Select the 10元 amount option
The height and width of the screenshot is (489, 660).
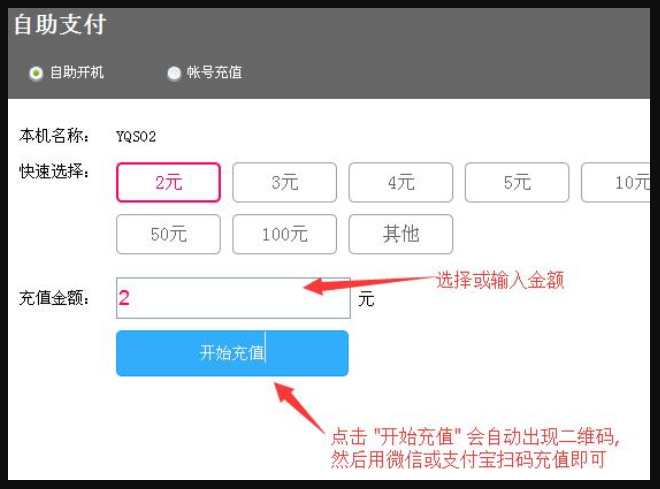(616, 182)
